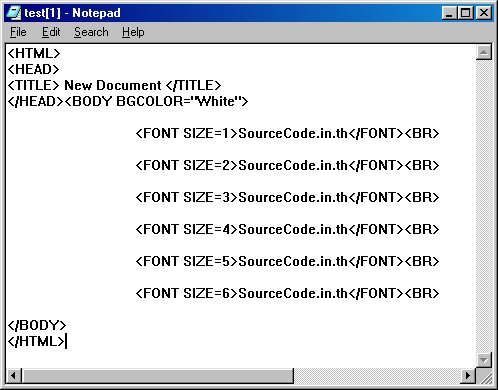This screenshot has width=498, height=390.
Task: Click the vertical scrollbar track
Action: click(484, 206)
